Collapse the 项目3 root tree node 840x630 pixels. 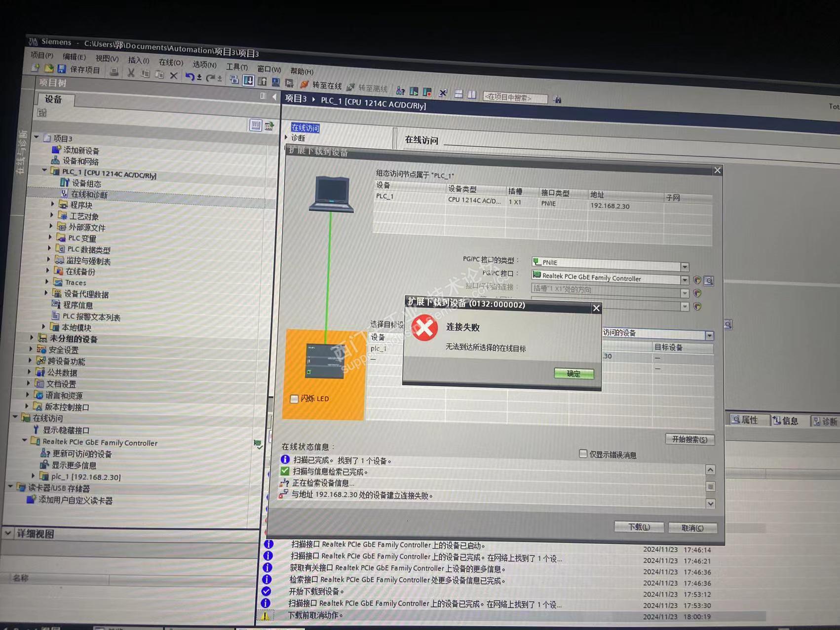[x=37, y=137]
